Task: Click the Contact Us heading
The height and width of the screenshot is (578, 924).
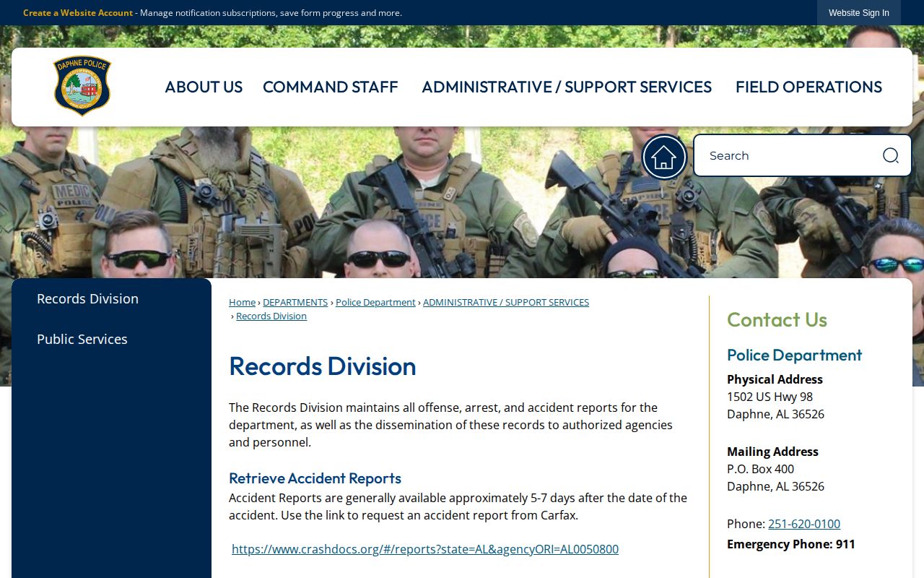Action: 777,319
